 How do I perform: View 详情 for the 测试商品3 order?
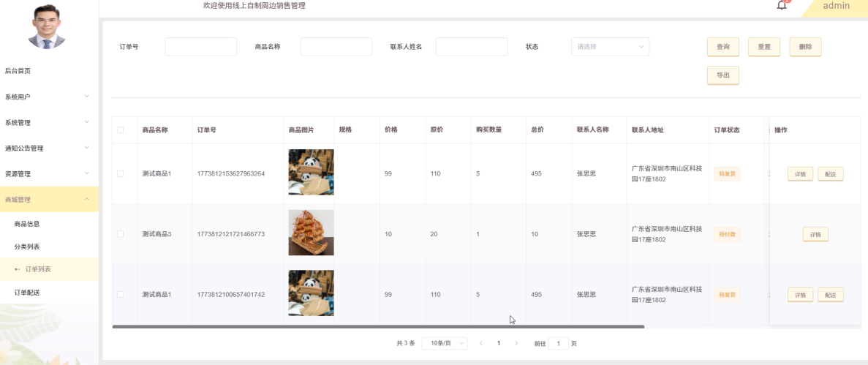click(x=815, y=234)
